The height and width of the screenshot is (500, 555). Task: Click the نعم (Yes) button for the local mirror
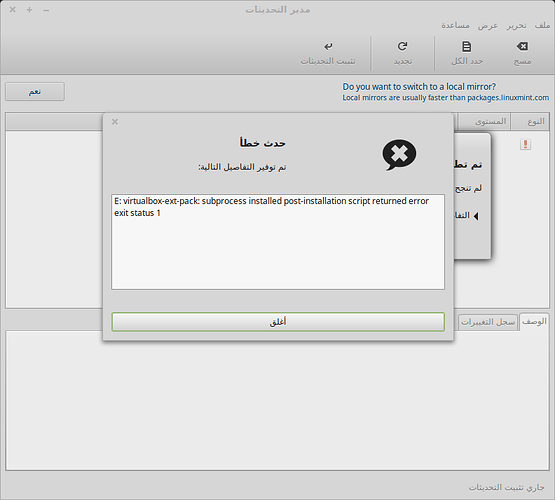click(35, 92)
